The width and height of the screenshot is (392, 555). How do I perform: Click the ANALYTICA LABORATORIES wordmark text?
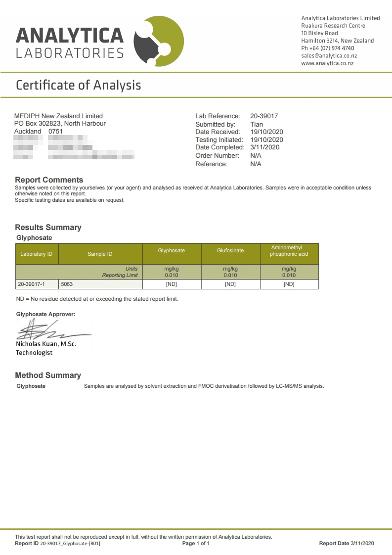[x=70, y=43]
